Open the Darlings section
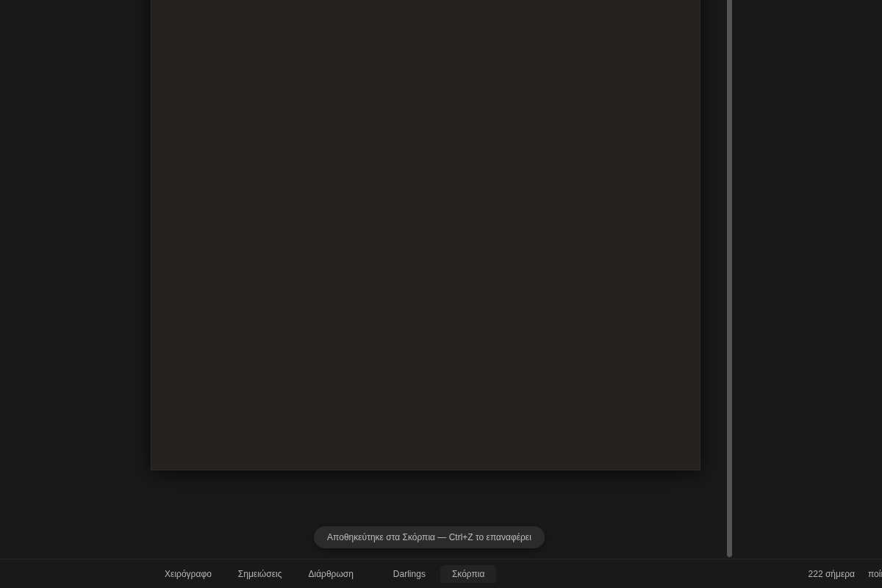The height and width of the screenshot is (588, 882). (409, 574)
